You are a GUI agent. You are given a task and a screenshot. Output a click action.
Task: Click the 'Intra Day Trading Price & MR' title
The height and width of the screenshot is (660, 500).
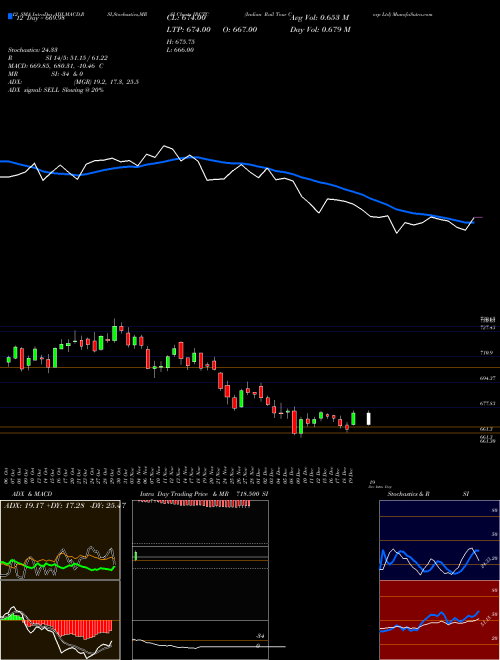pos(185,494)
